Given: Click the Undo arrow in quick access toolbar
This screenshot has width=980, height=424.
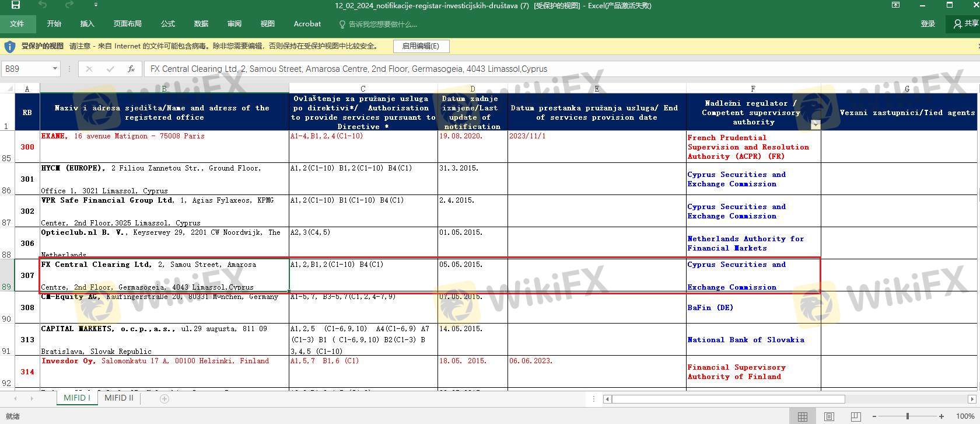Looking at the screenshot, I should pyautogui.click(x=43, y=5).
